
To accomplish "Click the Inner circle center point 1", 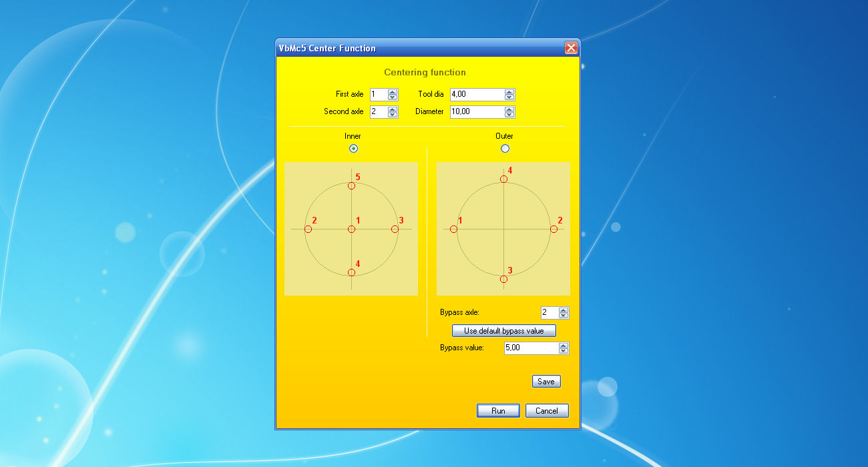I will pyautogui.click(x=351, y=229).
